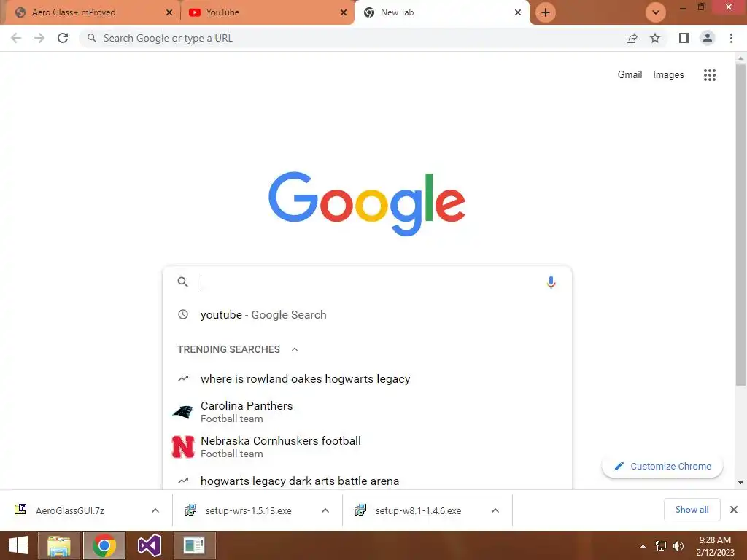This screenshot has width=747, height=560.
Task: Open the profile avatar menu
Action: pyautogui.click(x=708, y=38)
